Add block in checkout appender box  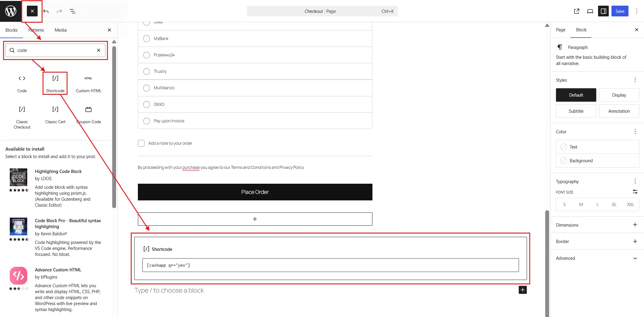point(255,219)
